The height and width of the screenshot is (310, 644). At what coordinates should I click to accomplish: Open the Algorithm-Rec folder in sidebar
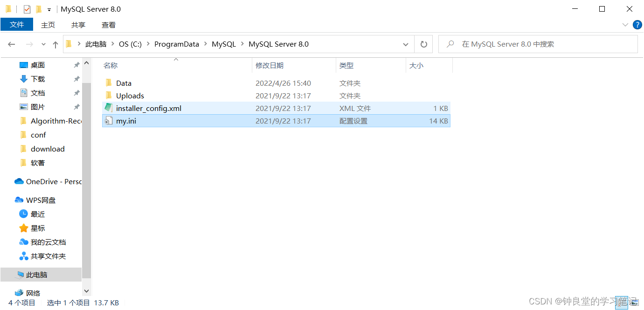click(56, 121)
